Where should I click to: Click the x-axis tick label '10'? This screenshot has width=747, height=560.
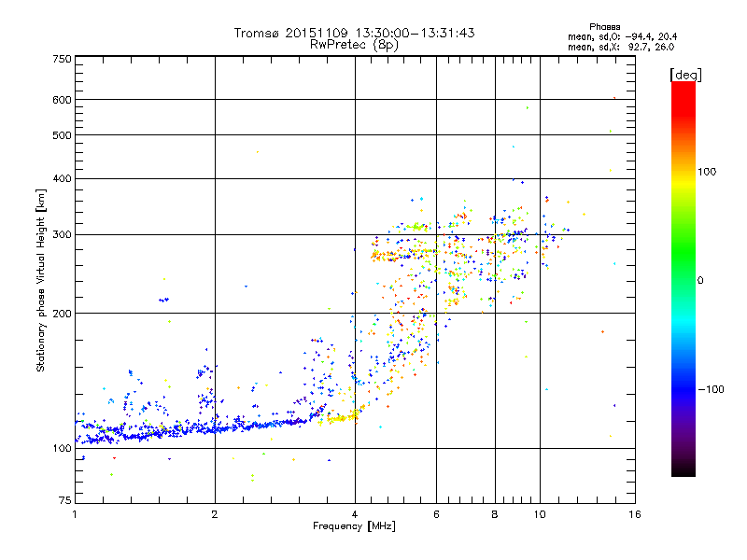click(x=540, y=514)
